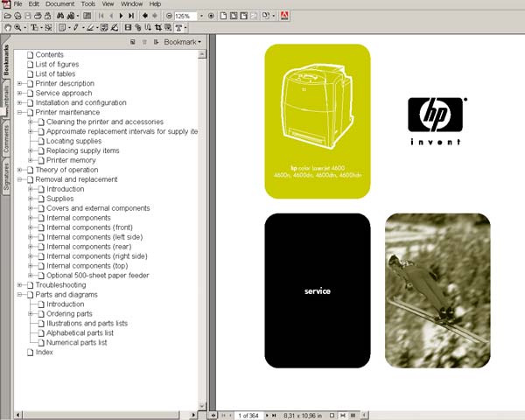The height and width of the screenshot is (420, 525).
Task: Click the Open file folder icon
Action: click(7, 16)
